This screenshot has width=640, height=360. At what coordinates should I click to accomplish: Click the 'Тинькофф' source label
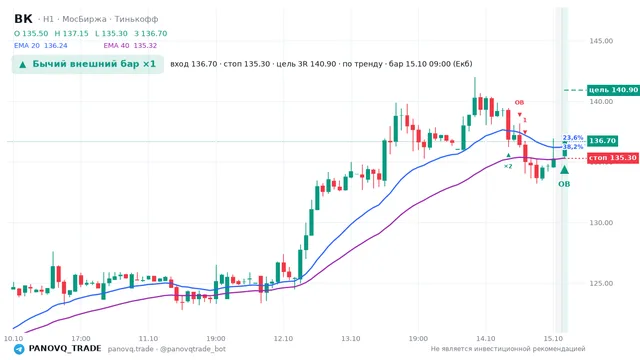point(136,19)
